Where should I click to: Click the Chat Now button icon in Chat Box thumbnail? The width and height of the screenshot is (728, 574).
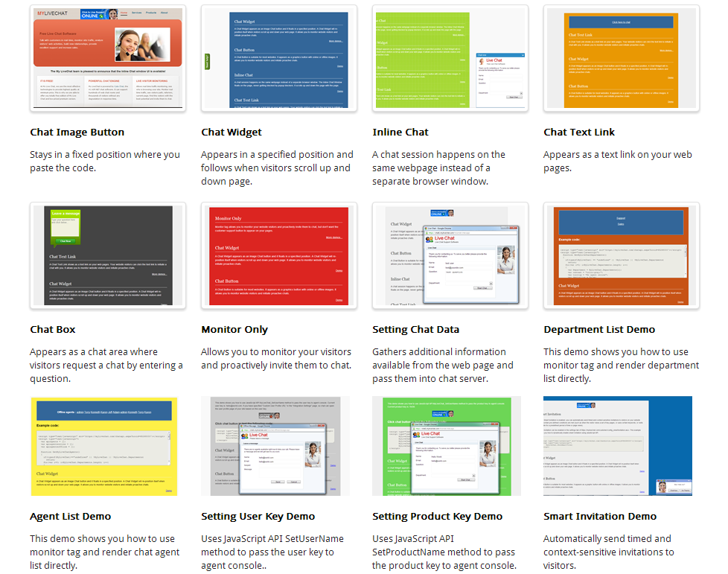click(x=66, y=241)
